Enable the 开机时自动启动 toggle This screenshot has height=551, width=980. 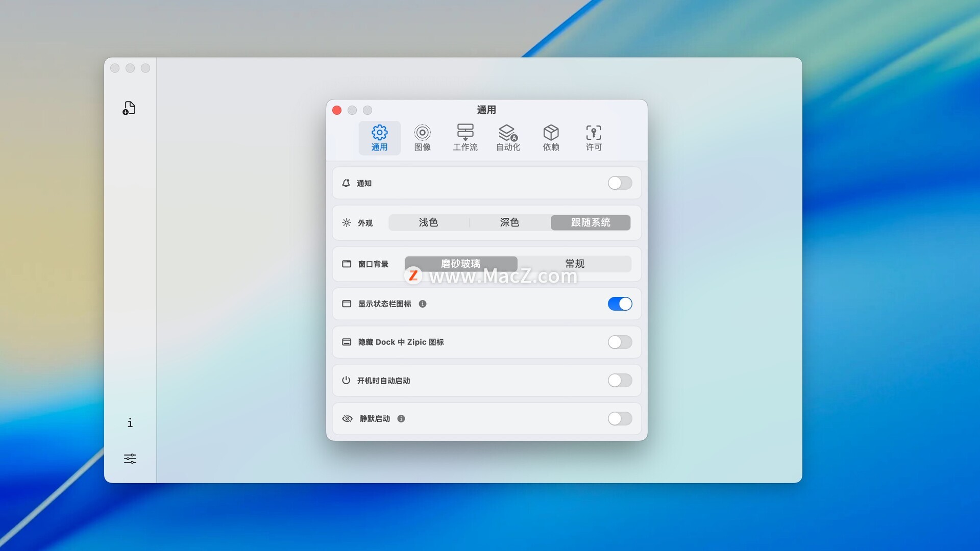tap(620, 381)
